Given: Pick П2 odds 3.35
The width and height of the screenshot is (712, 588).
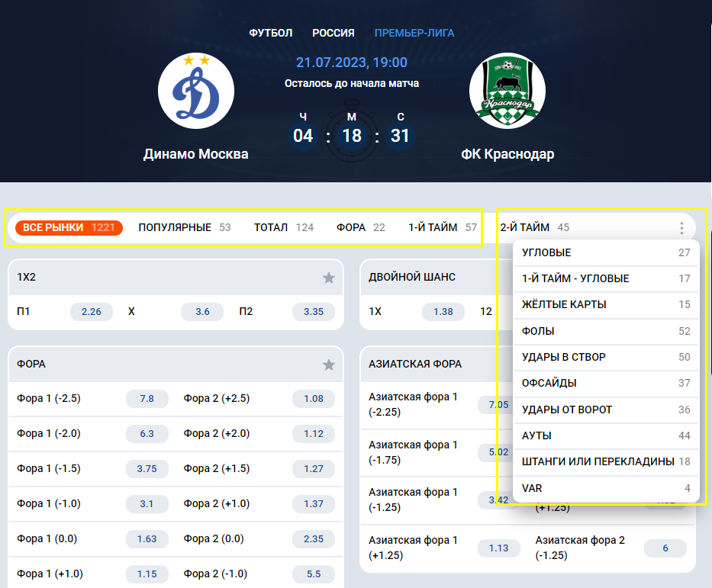Looking at the screenshot, I should click(314, 312).
